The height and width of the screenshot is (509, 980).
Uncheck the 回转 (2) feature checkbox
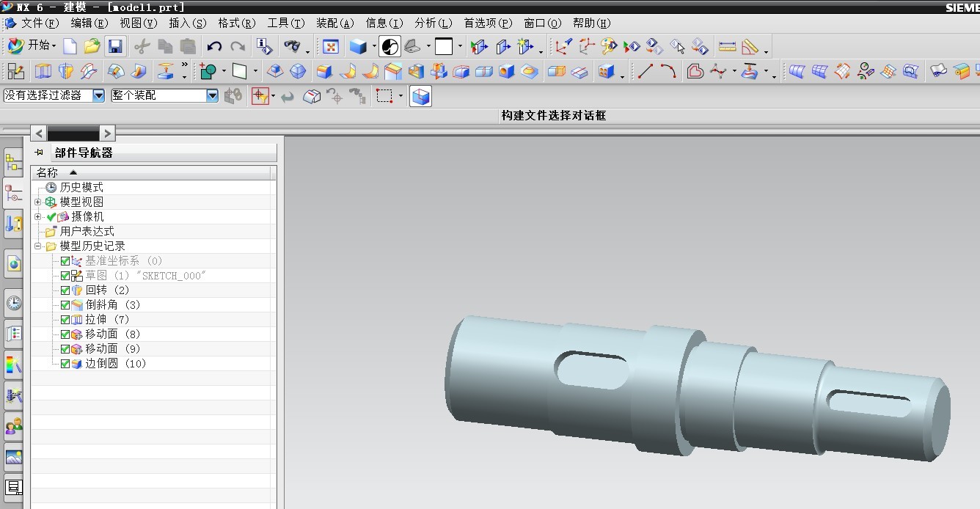(65, 290)
